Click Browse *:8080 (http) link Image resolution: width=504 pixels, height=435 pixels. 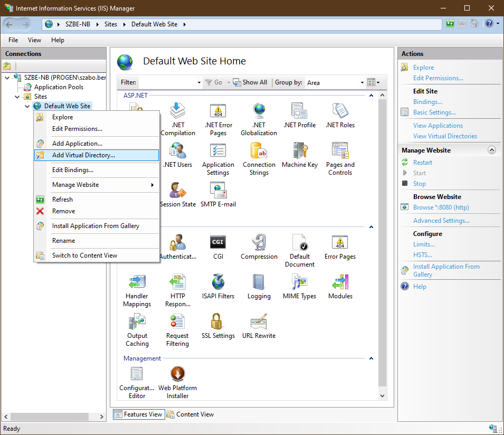click(x=441, y=207)
